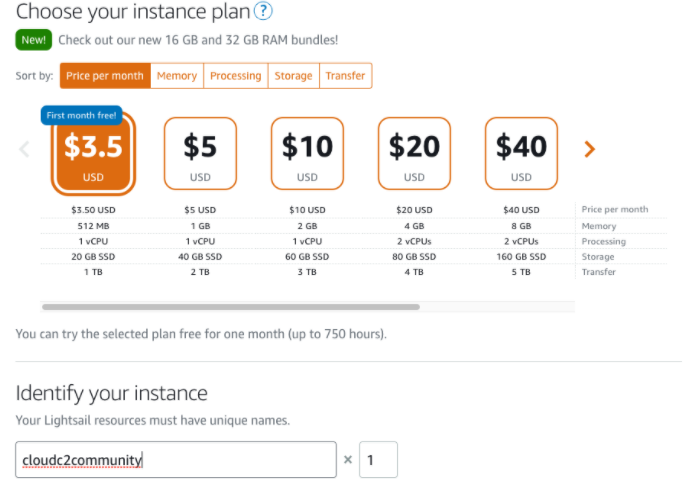Select the $20 USD plan card
This screenshot has width=697, height=486.
pos(414,153)
